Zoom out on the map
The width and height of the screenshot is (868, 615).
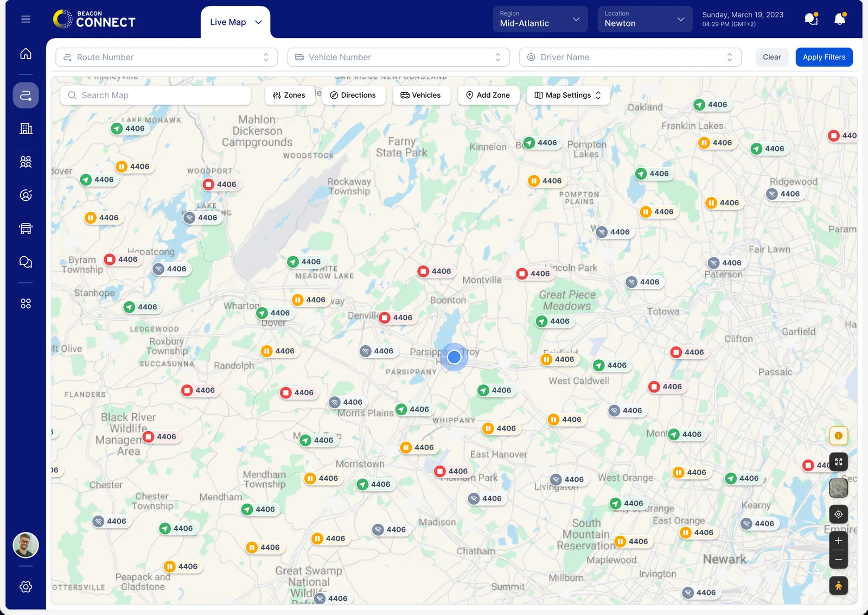tap(838, 559)
